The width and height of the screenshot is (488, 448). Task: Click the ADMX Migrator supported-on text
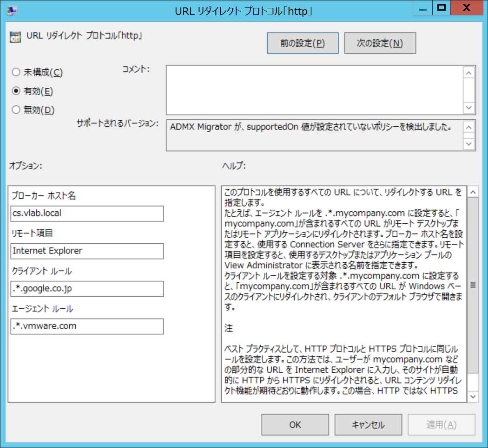pos(311,127)
